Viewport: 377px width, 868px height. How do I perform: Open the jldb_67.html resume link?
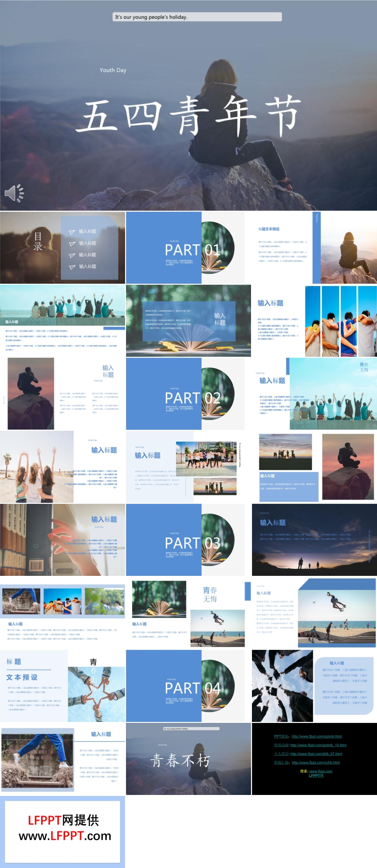316,754
